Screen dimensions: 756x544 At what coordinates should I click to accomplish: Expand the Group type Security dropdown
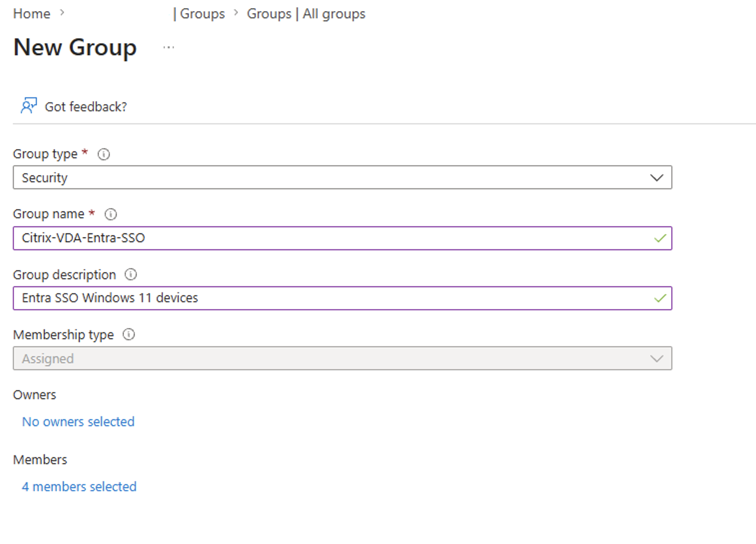(x=342, y=177)
